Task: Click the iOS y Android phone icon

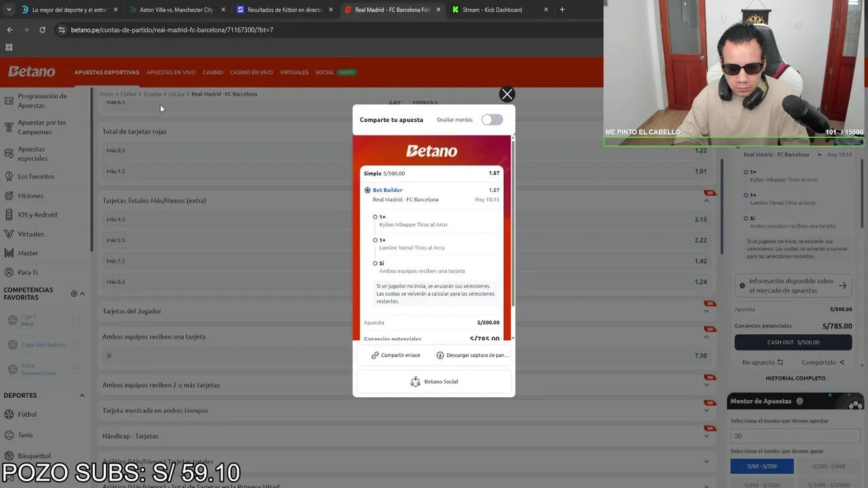Action: [9, 215]
